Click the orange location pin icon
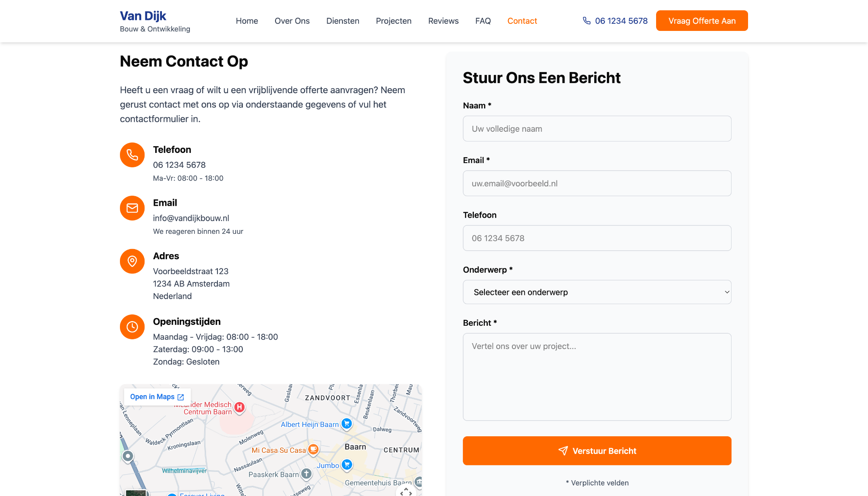The height and width of the screenshot is (496, 868). [132, 261]
